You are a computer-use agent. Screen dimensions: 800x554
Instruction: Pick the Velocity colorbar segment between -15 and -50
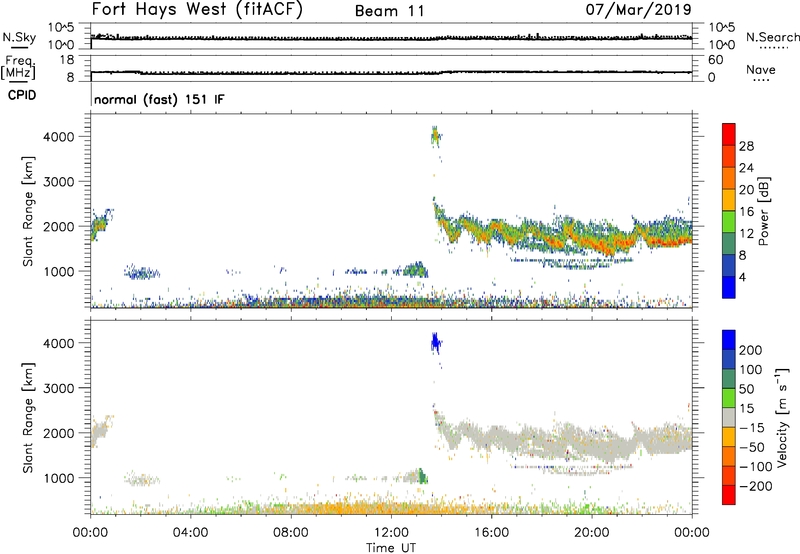[x=729, y=437]
